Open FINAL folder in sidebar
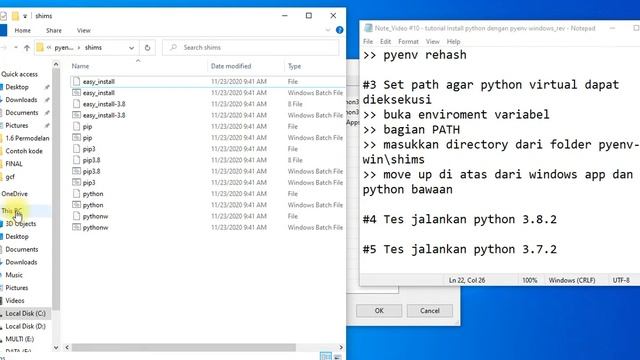The image size is (640, 360). [x=14, y=164]
